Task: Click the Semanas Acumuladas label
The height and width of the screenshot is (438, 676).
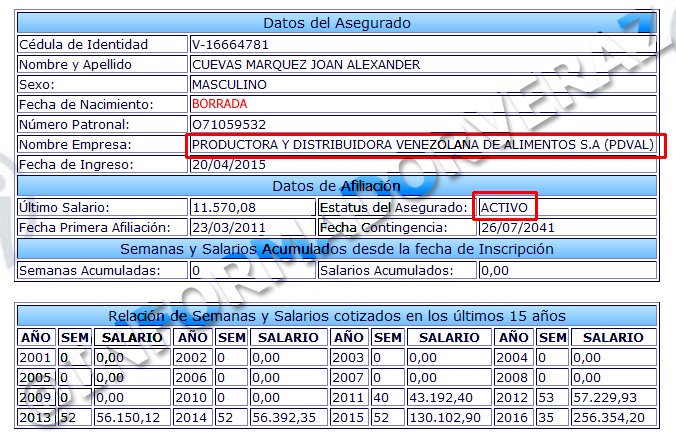Action: click(x=90, y=271)
